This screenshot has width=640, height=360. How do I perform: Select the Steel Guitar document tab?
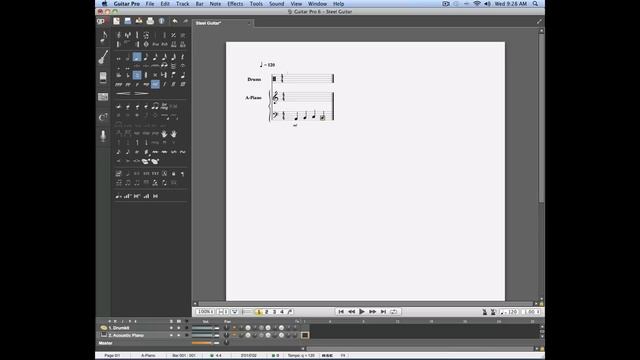[222, 23]
